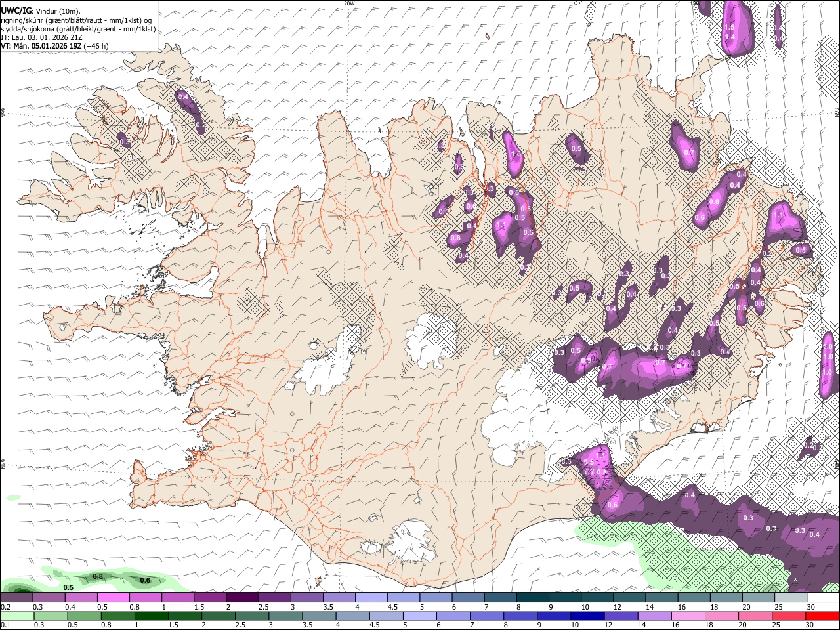Click the '0.2' legend label

[5, 607]
